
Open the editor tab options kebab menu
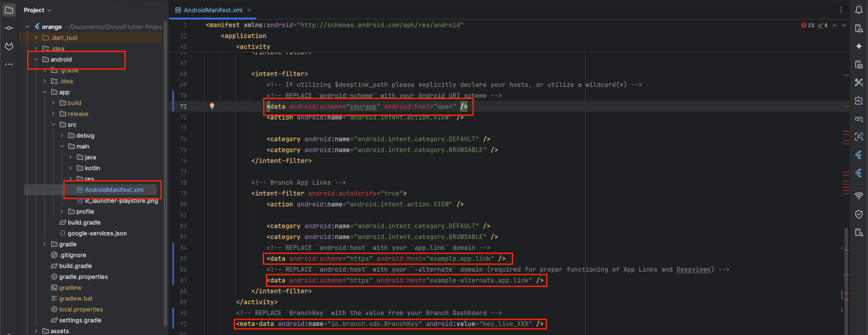(x=841, y=10)
